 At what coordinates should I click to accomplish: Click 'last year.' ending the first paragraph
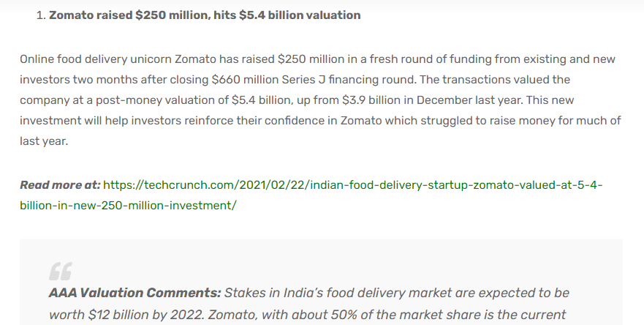[44, 141]
